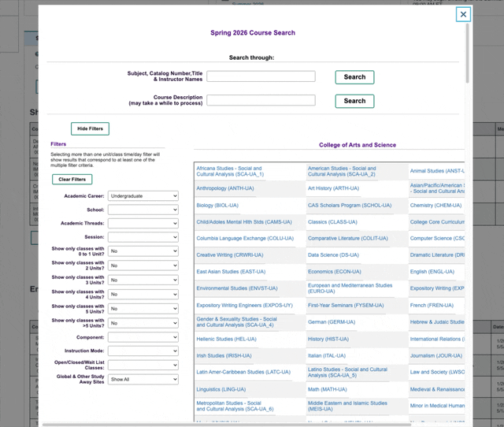Open Math (MATH-UA) subject
This screenshot has height=427, width=504.
pos(328,390)
